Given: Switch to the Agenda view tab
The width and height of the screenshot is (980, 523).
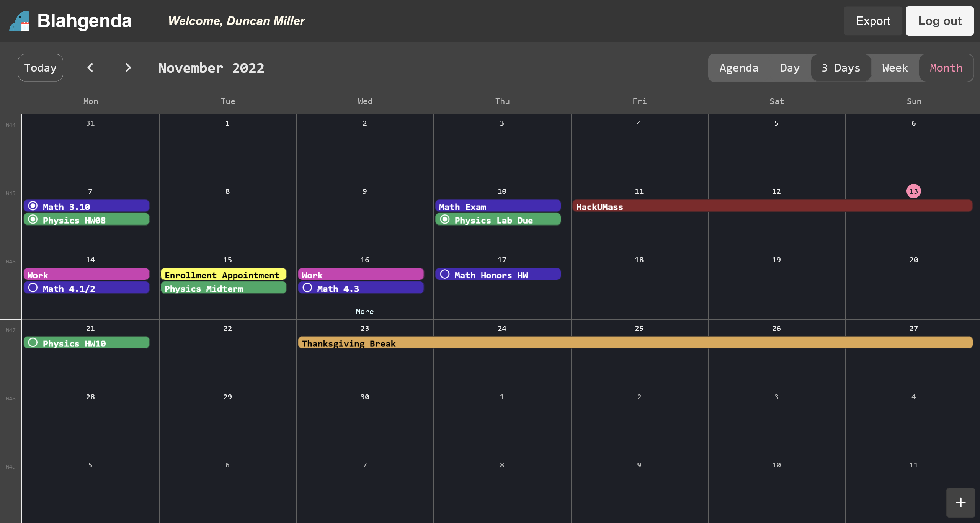Looking at the screenshot, I should point(738,68).
